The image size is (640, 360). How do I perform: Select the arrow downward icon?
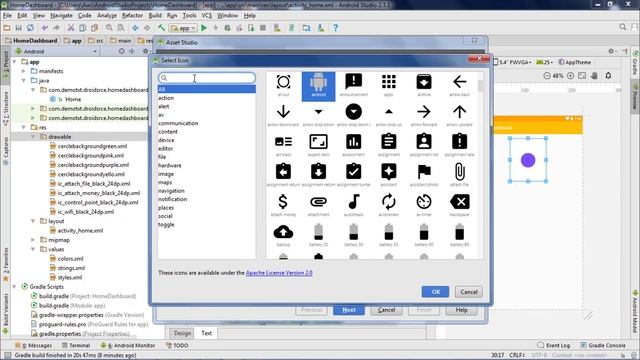click(x=283, y=116)
